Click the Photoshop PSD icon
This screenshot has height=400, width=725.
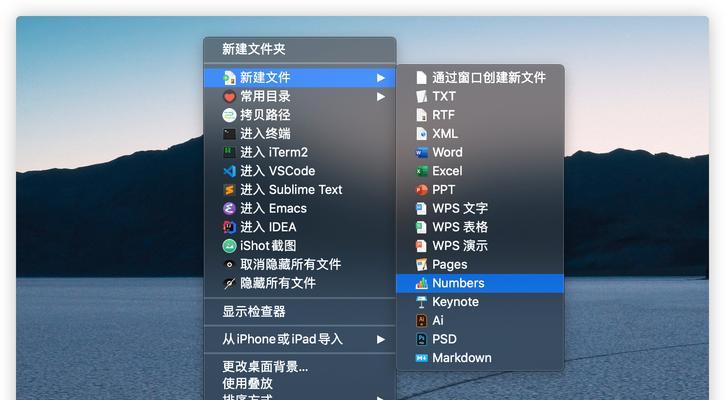(421, 339)
